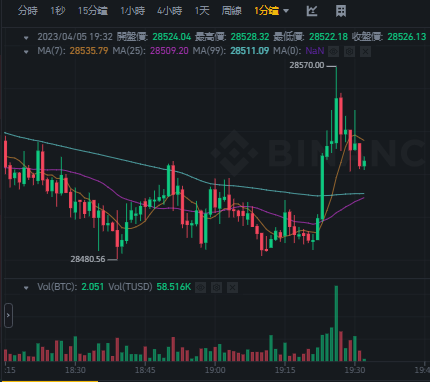Toggle Volume indicator visibility eye
The height and width of the screenshot is (382, 430).
200,287
